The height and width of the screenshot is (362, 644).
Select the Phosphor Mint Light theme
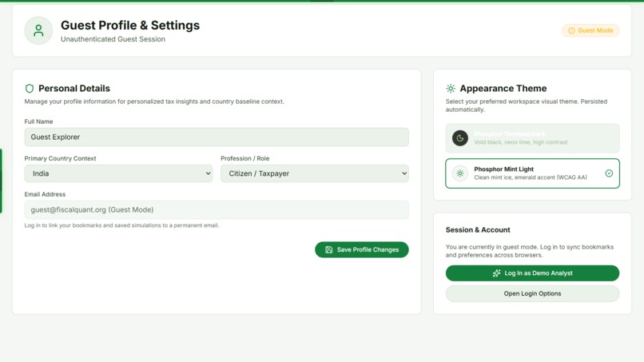[x=532, y=173]
